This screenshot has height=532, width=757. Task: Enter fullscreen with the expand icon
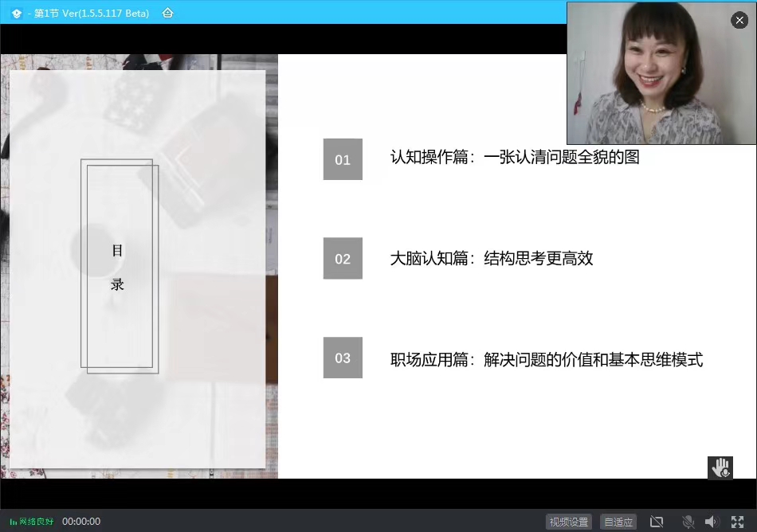[737, 522]
